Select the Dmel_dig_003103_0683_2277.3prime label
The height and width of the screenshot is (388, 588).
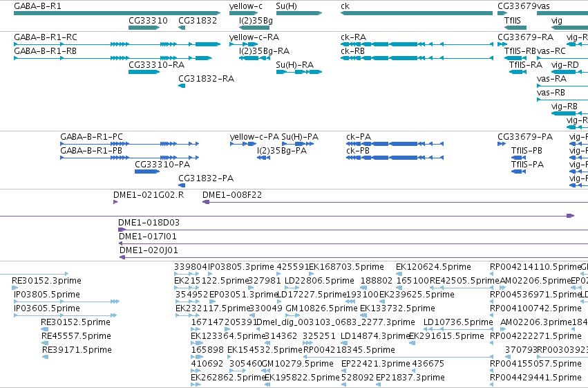(336, 323)
